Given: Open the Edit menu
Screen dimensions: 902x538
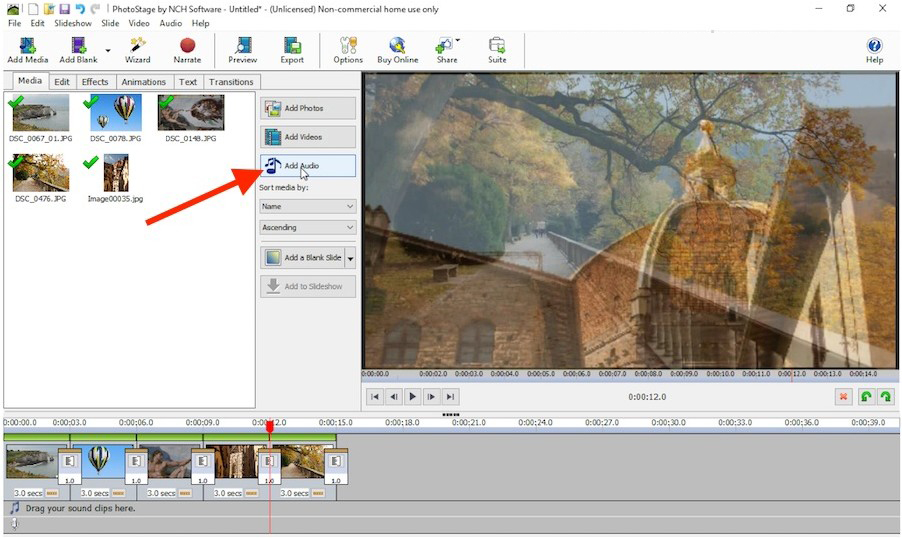Looking at the screenshot, I should 37,23.
